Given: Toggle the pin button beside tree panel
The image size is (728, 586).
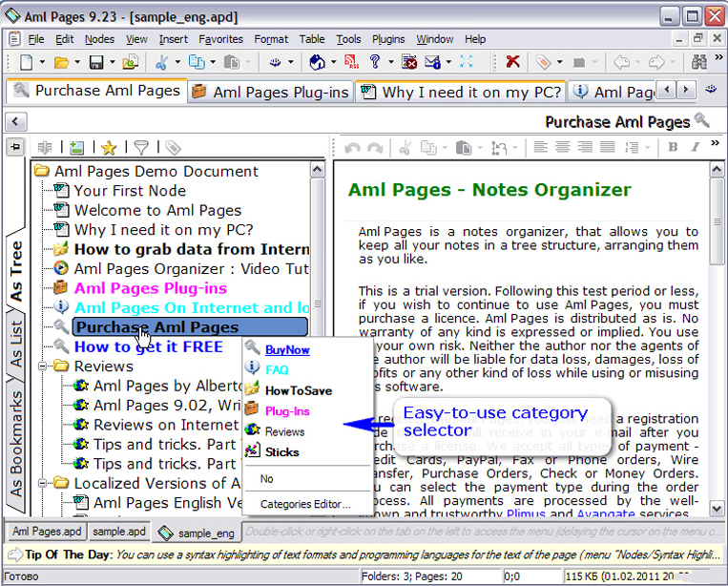Looking at the screenshot, I should tap(15, 147).
